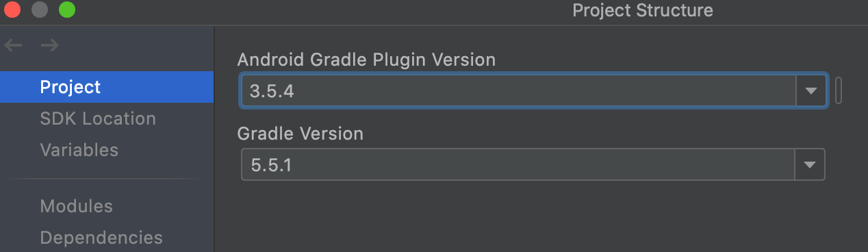Minimize window using the yellow button
This screenshot has height=252, width=868.
click(40, 10)
